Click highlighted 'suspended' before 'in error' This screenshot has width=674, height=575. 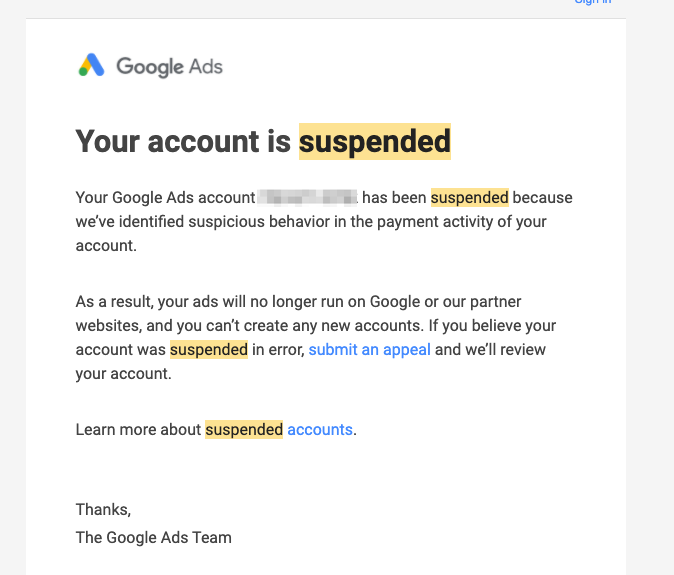coord(209,349)
